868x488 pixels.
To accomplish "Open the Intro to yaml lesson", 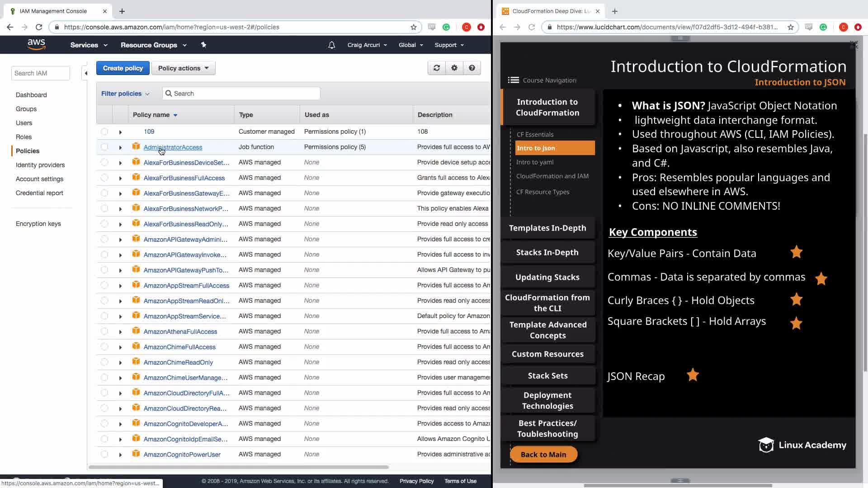I will click(x=535, y=162).
